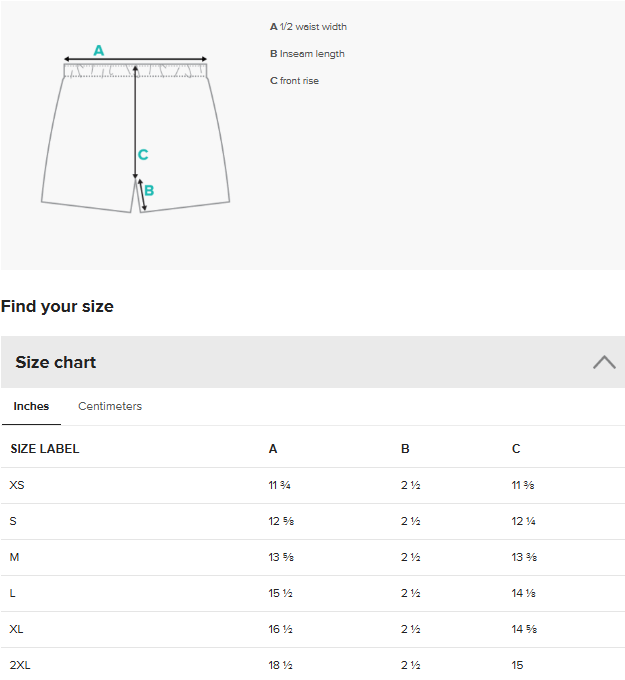This screenshot has height=680, width=625.
Task: Click the teal letter C on diagram
Action: (143, 155)
